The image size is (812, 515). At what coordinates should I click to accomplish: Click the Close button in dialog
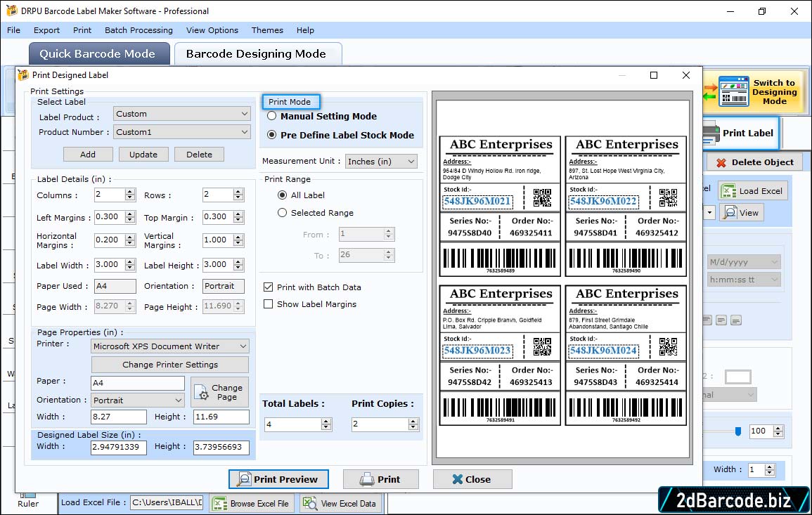point(472,479)
